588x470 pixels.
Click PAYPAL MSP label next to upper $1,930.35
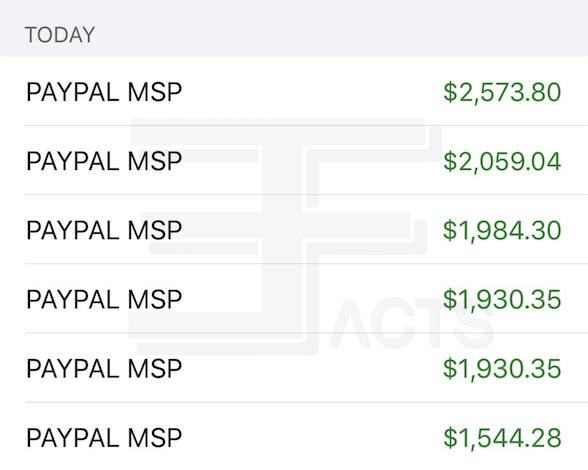click(104, 299)
